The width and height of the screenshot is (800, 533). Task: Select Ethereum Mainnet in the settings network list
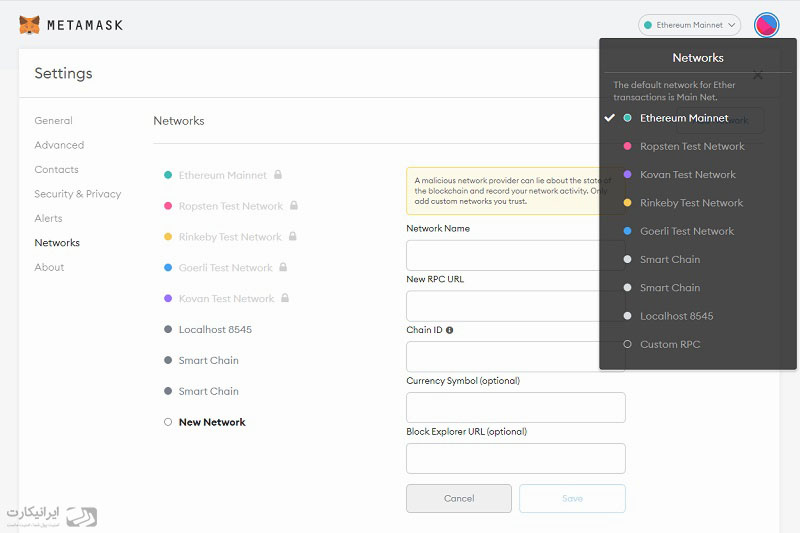pyautogui.click(x=223, y=175)
